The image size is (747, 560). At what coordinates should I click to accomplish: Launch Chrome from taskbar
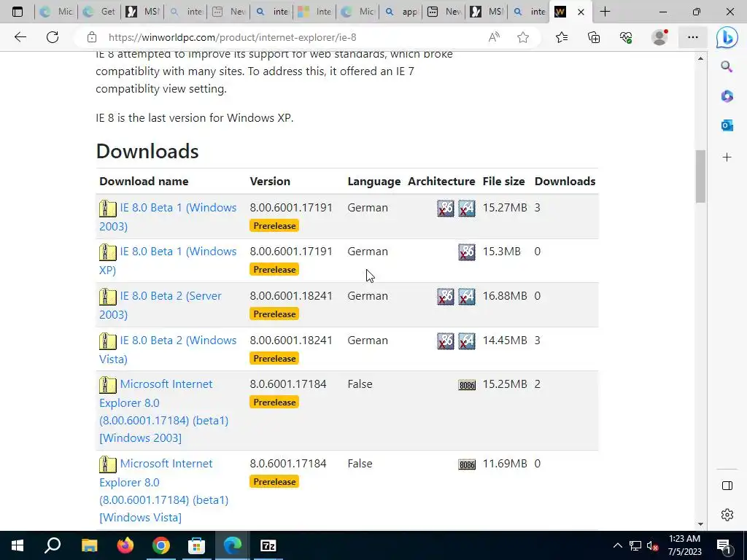161,545
